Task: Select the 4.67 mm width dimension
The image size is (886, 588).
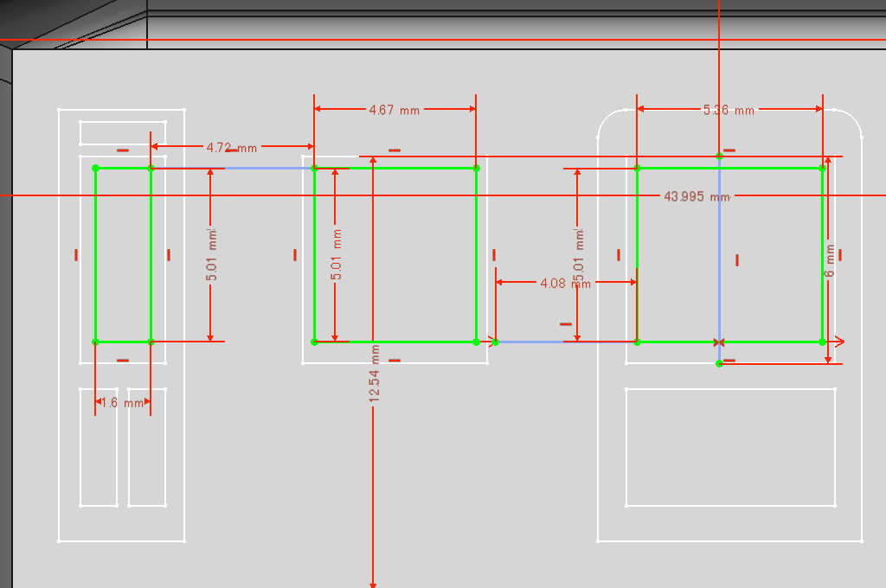Action: 395,110
